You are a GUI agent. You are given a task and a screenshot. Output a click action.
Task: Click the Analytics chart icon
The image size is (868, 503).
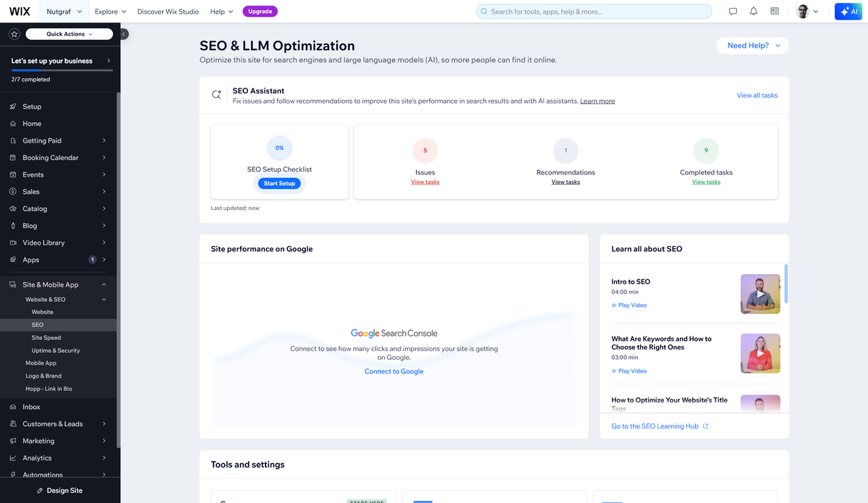tap(13, 458)
